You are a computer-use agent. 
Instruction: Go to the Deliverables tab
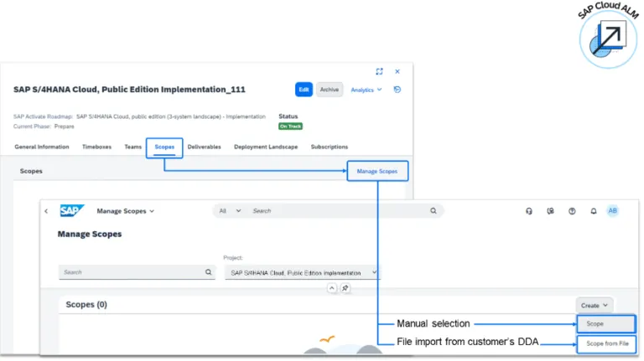204,147
